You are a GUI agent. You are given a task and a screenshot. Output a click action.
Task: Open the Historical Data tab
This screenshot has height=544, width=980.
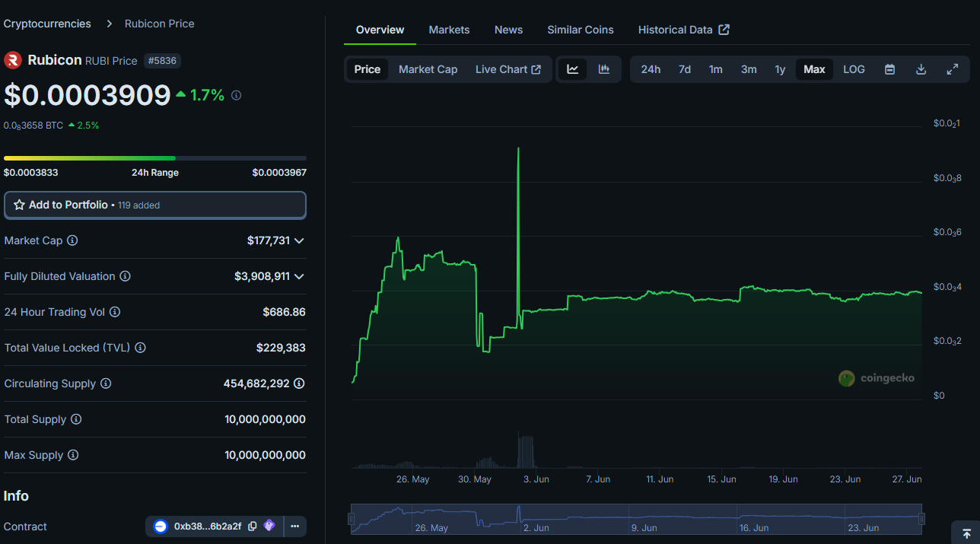pos(684,30)
